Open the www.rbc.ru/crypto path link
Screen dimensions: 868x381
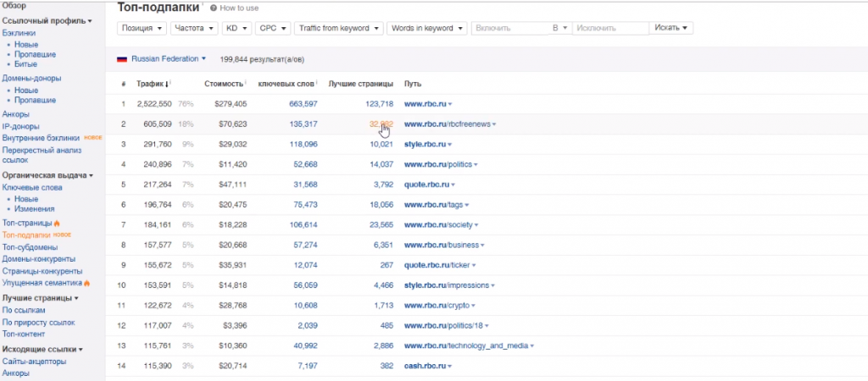click(437, 306)
